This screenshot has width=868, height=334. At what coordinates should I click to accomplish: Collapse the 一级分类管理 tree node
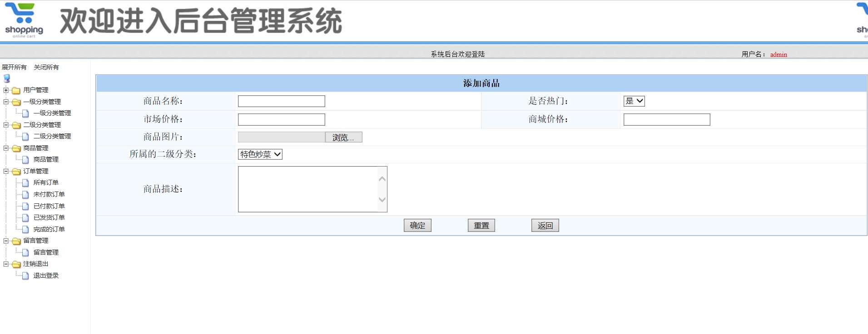[x=6, y=102]
